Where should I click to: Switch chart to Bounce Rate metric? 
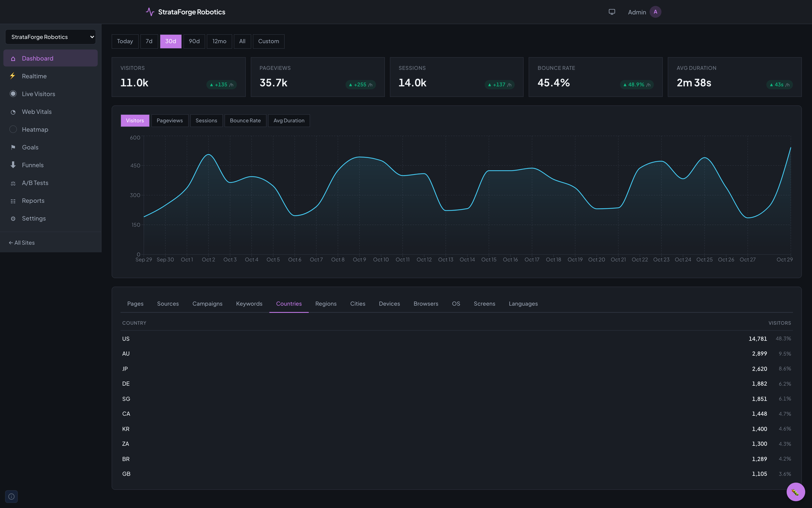pos(245,121)
